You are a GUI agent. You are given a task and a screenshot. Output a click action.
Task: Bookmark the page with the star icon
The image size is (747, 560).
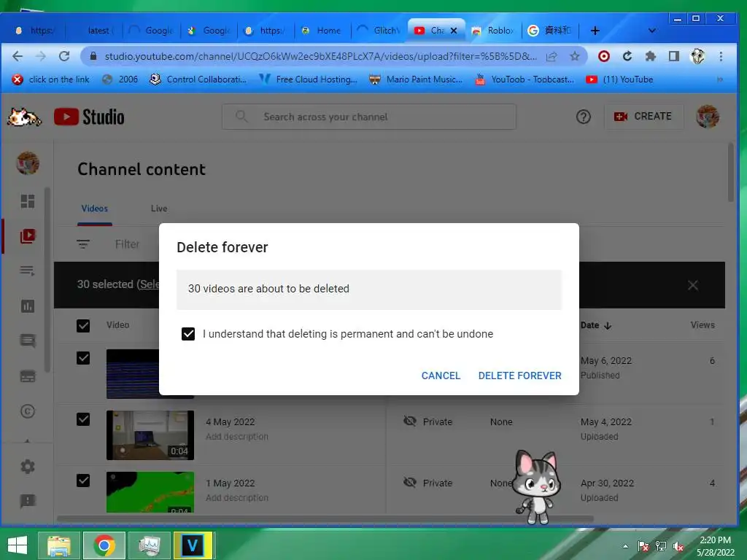tap(575, 56)
